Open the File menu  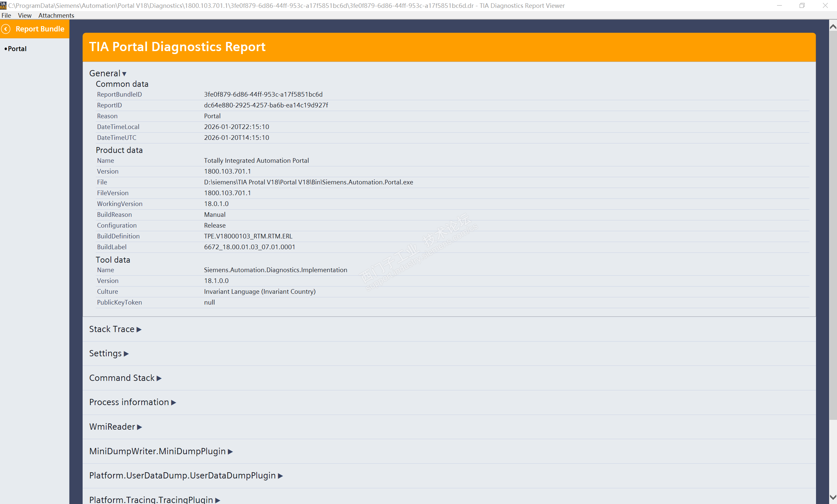pos(6,15)
